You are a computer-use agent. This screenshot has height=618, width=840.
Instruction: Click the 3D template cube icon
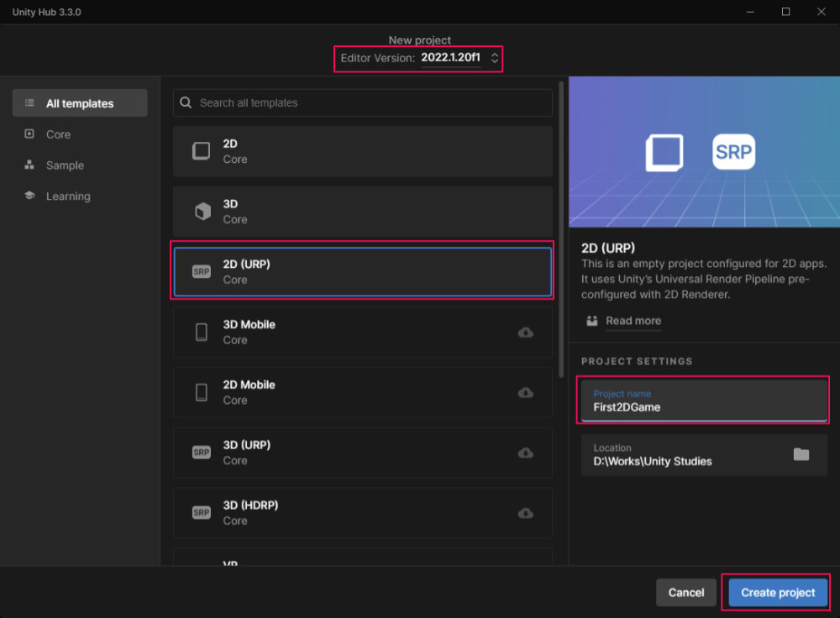(202, 212)
